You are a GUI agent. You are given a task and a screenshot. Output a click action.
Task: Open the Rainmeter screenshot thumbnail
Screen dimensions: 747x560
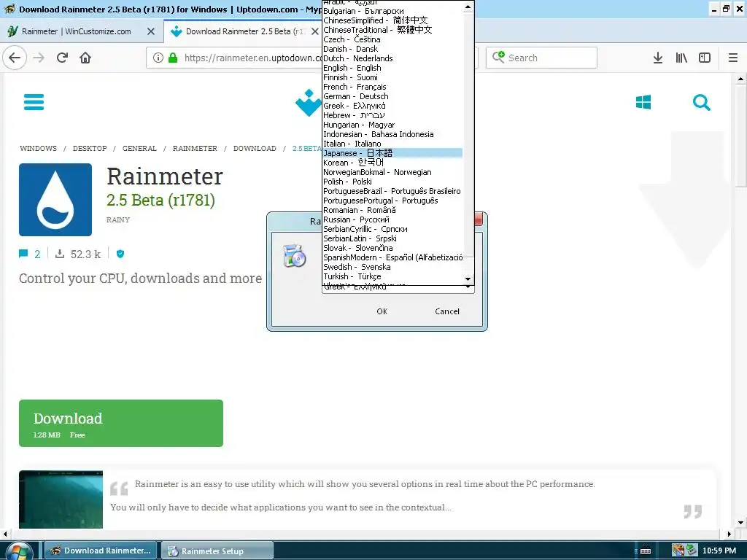(61, 499)
